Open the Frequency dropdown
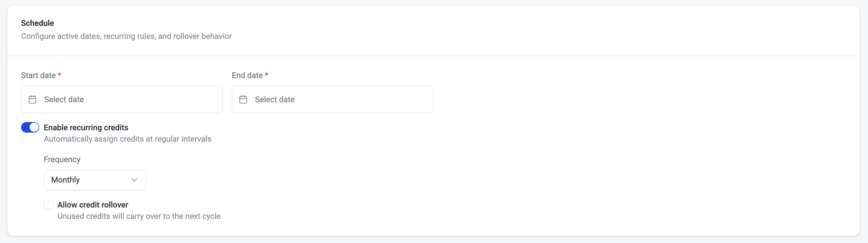868x243 pixels. 95,180
